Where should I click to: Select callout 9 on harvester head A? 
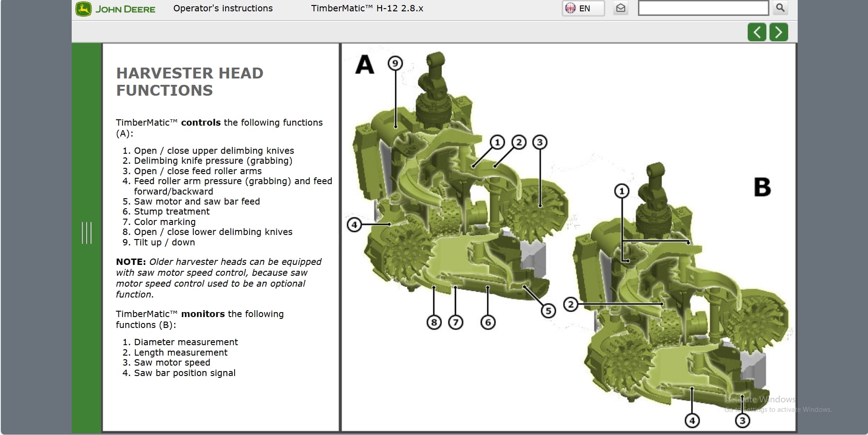pos(395,63)
